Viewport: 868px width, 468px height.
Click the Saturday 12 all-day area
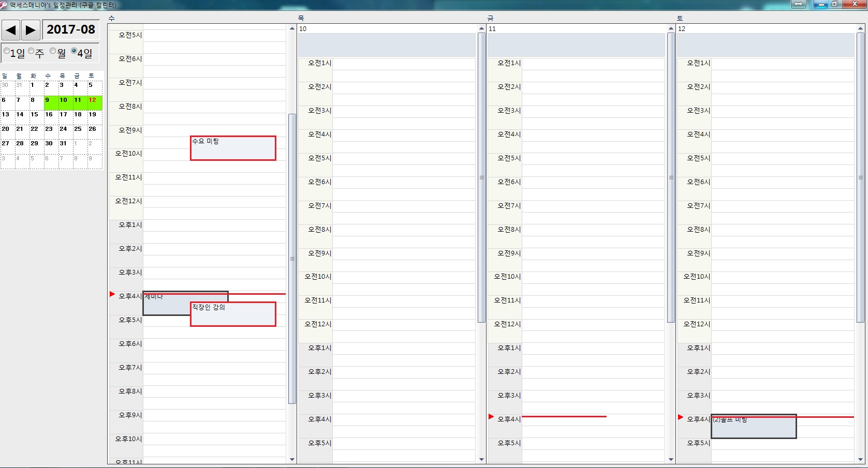(x=766, y=45)
